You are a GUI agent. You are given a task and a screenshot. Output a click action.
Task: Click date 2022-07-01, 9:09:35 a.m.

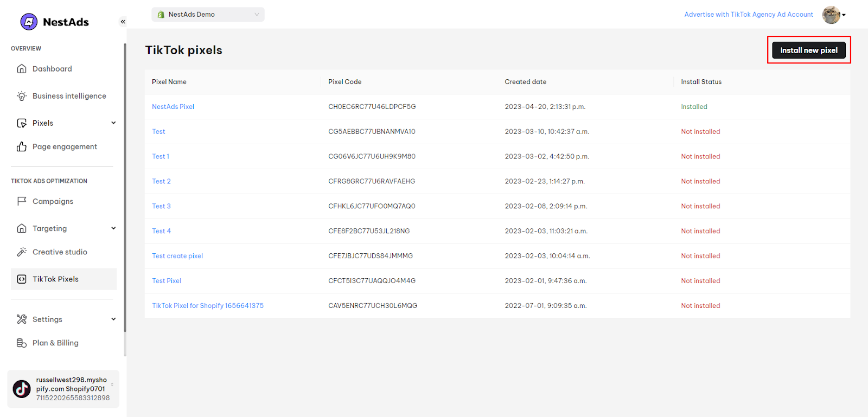546,306
